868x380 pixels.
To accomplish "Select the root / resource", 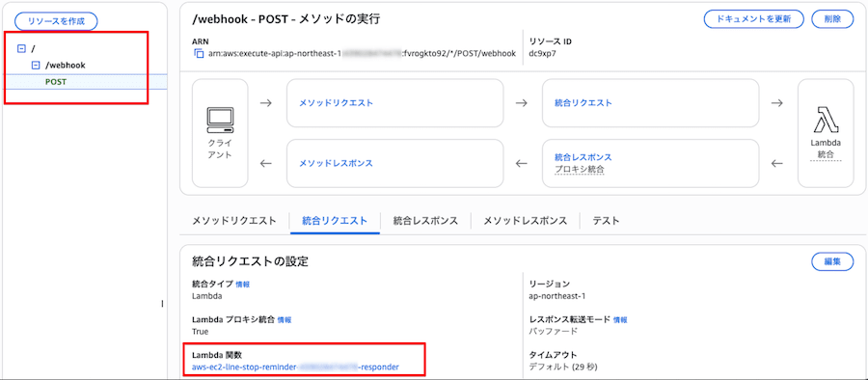I will click(x=33, y=49).
